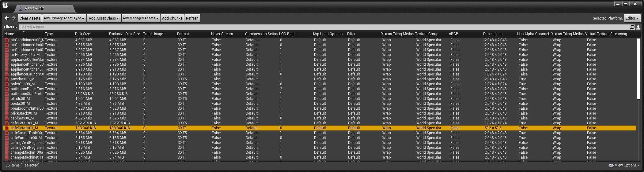Screen dimensions: 644x172
Task: Click the Clear Assets button
Action: (30, 18)
